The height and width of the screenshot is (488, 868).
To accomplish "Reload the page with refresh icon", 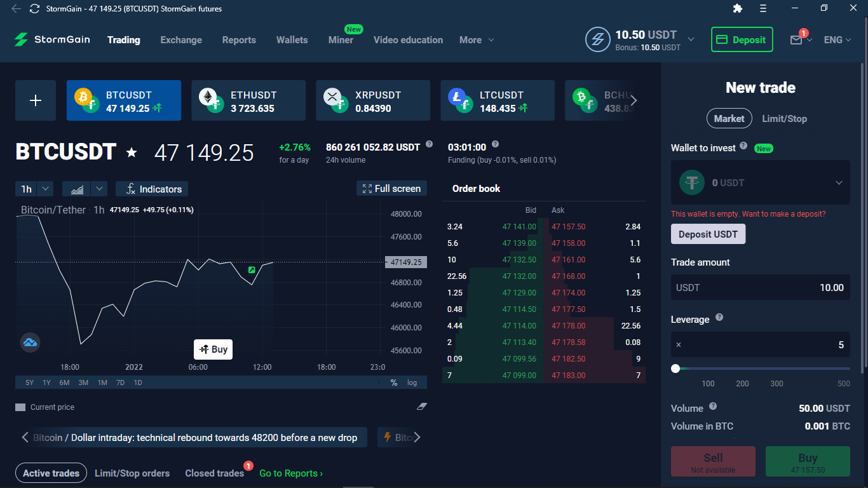I will tap(35, 9).
